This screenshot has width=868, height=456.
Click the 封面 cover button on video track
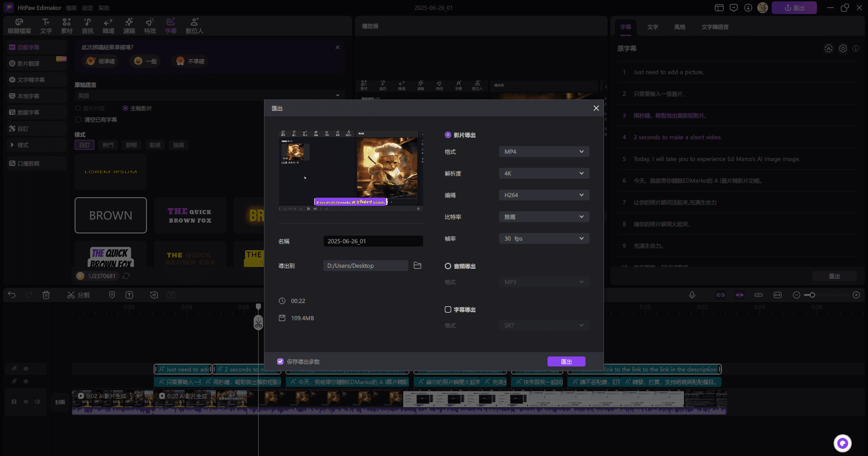tap(60, 402)
